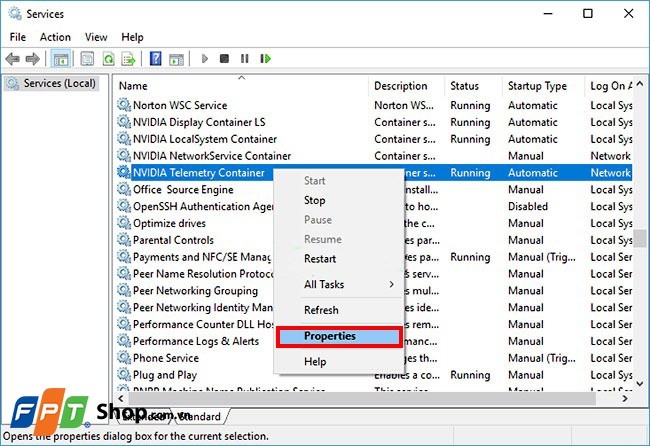
Task: Click gear icon beside Phone Service
Action: [x=124, y=357]
